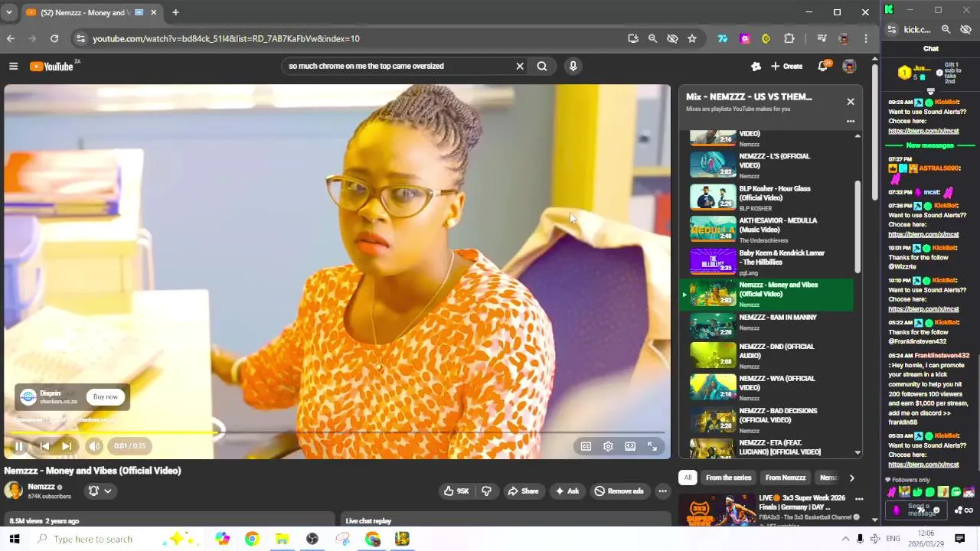980x551 pixels.
Task: Bookmark this page with star icon
Action: coord(692,38)
